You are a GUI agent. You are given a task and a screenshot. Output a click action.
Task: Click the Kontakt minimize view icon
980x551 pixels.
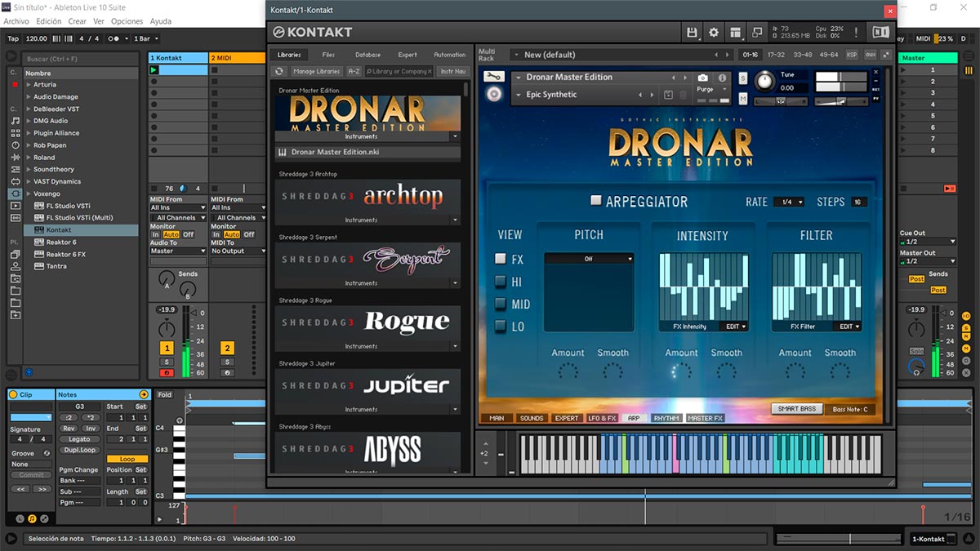pyautogui.click(x=757, y=33)
